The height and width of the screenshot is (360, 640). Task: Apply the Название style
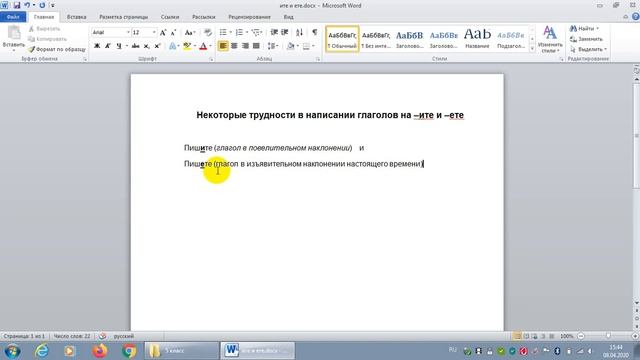477,39
